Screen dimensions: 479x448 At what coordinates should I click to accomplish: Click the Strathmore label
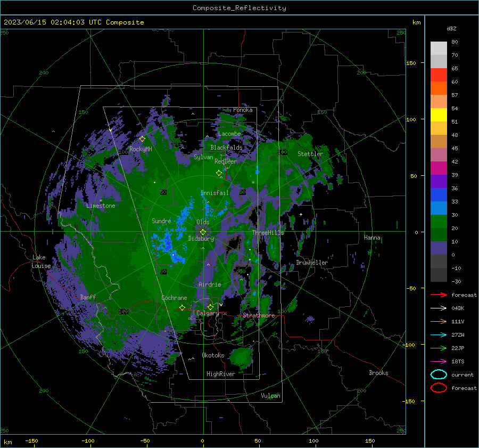click(x=259, y=315)
